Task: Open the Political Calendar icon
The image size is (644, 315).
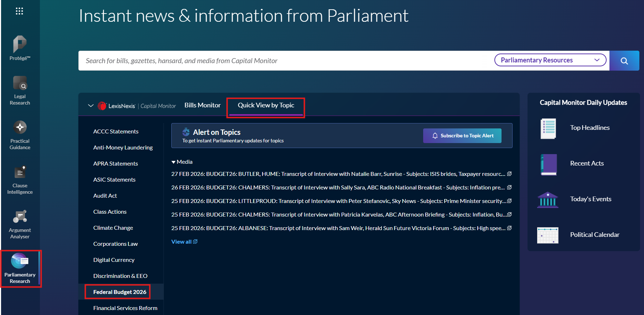Action: click(547, 235)
